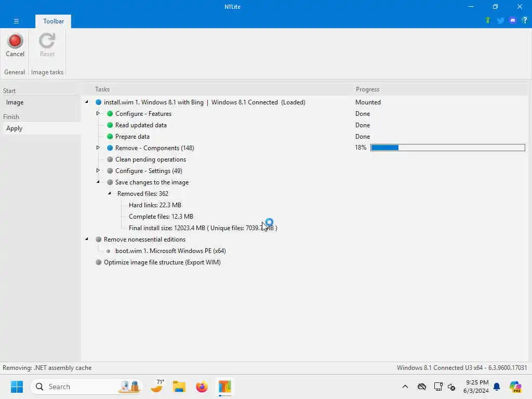Click the 'Mounted' progress status
This screenshot has height=399, width=532.
[x=368, y=102]
